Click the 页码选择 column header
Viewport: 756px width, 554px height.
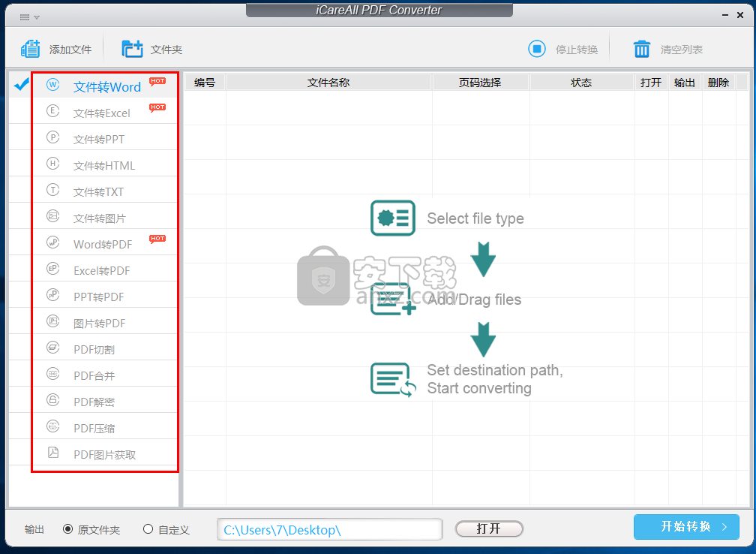tap(480, 83)
